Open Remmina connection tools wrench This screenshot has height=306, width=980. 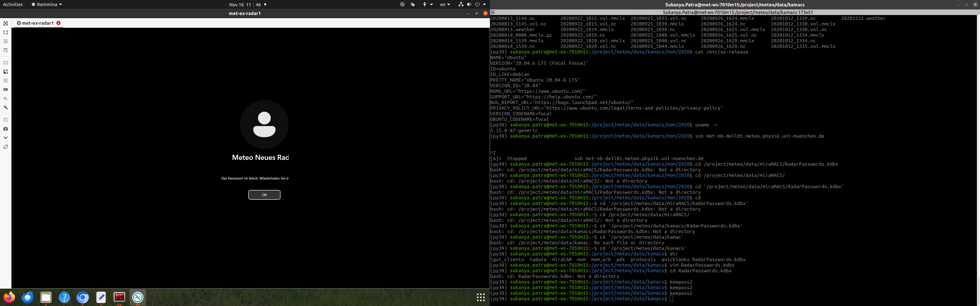[x=5, y=108]
